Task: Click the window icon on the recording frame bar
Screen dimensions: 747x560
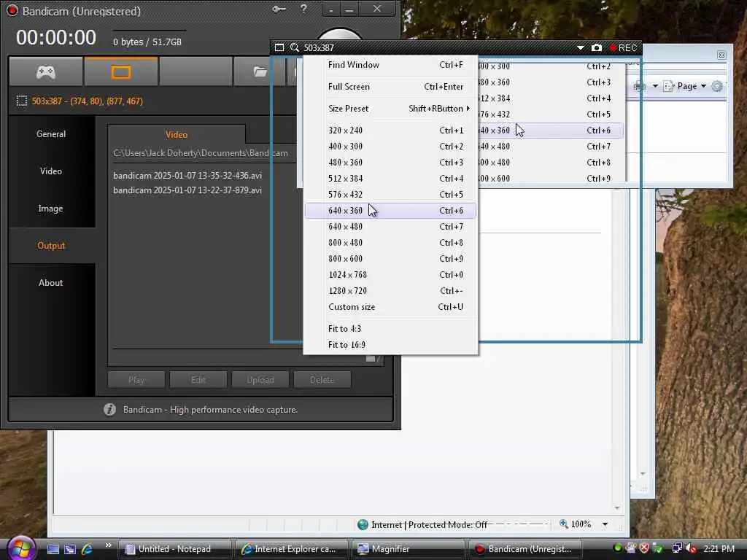Action: [279, 47]
